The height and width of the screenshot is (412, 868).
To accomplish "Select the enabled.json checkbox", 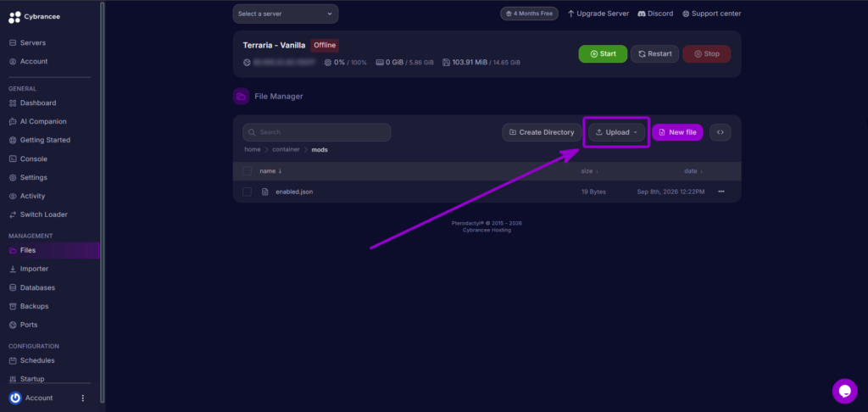I will [x=247, y=192].
